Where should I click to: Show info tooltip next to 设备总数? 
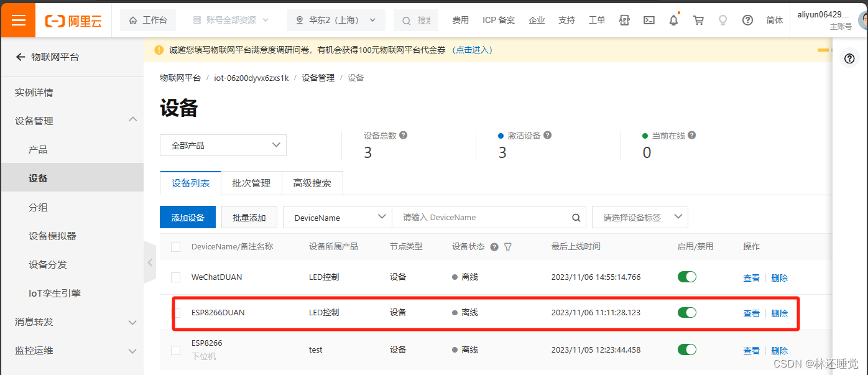pos(404,135)
